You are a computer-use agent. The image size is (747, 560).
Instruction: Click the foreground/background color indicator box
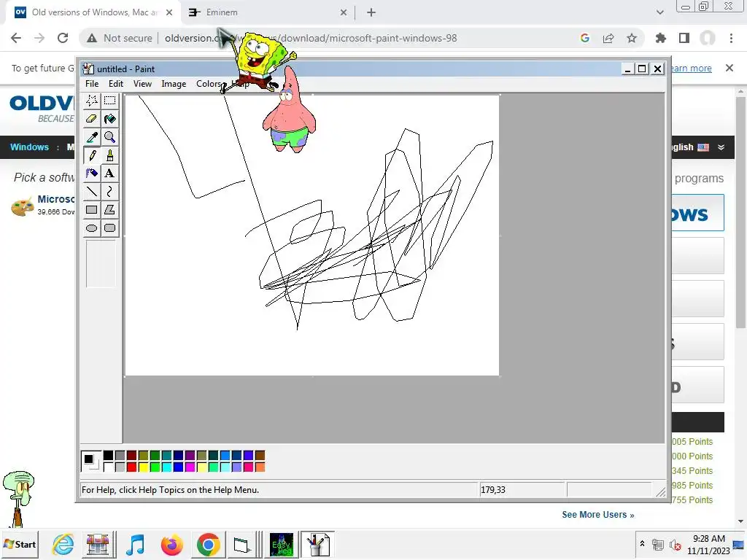(91, 461)
